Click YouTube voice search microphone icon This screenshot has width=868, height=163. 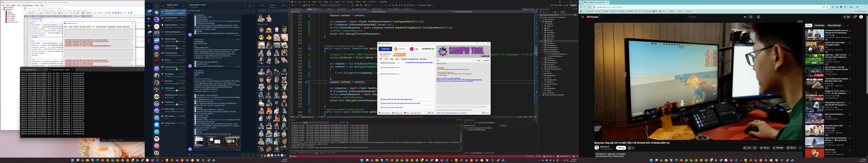tap(758, 17)
